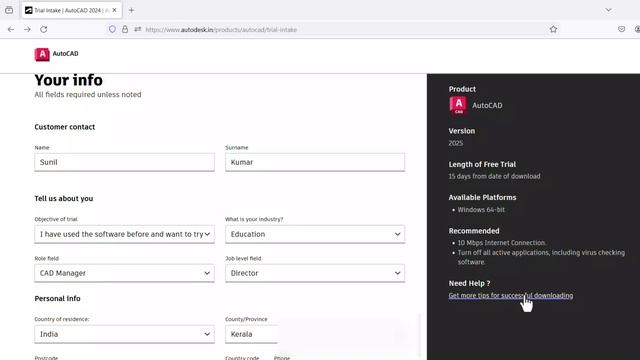Edit the Name field containing Sunil

coord(124,162)
